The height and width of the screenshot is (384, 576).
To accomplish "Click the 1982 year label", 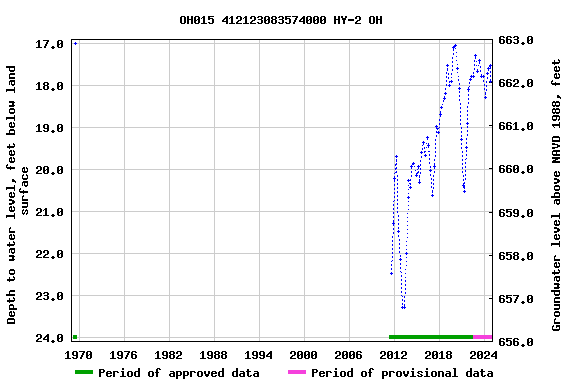I will (168, 355).
